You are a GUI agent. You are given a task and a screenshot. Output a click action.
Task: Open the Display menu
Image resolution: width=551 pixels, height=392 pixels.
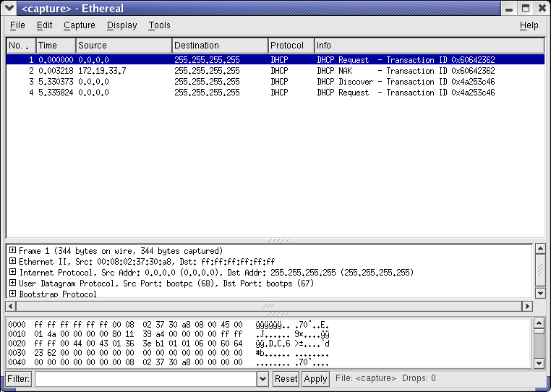[x=121, y=25]
